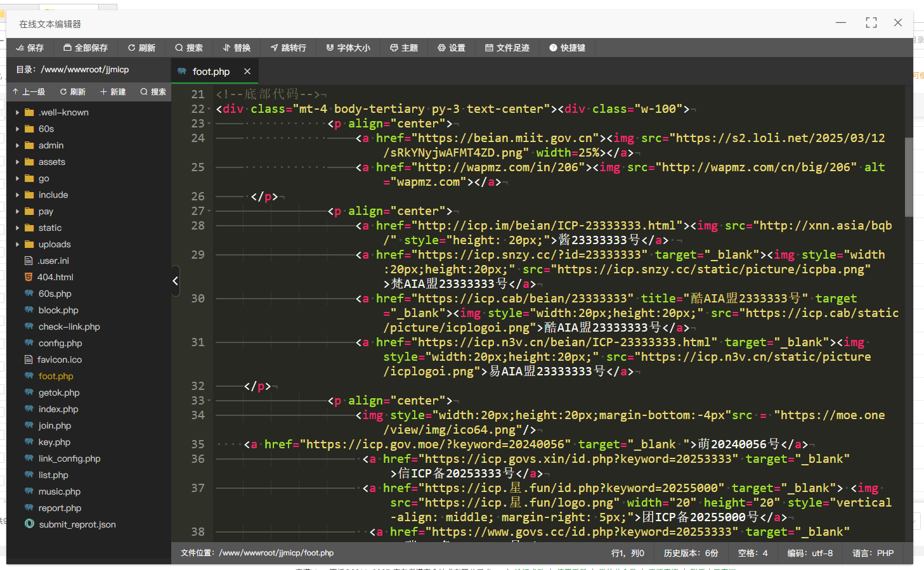Click the 历史版本: 6份 status entry

click(x=691, y=553)
